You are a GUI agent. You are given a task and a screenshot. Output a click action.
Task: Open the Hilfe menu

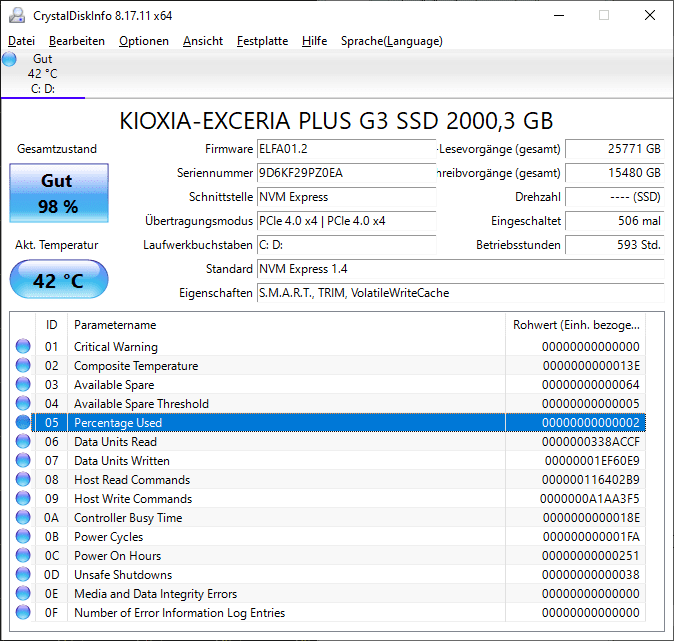coord(314,41)
